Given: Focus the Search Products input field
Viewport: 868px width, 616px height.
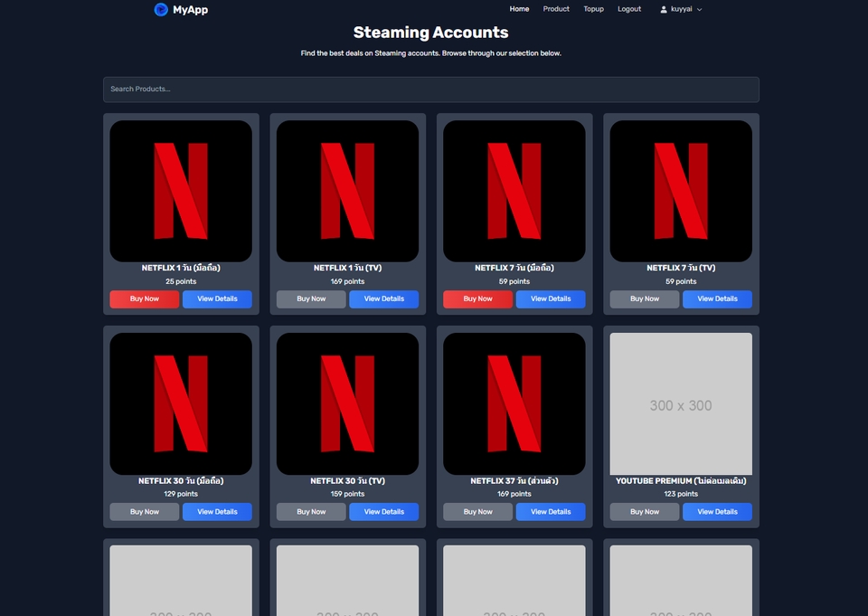Looking at the screenshot, I should [430, 90].
